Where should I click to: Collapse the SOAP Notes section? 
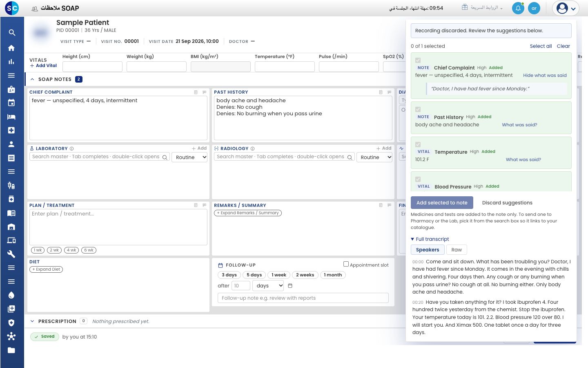32,79
